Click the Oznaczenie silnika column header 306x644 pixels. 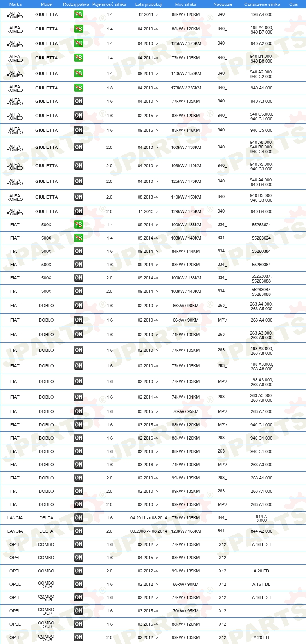click(x=262, y=4)
